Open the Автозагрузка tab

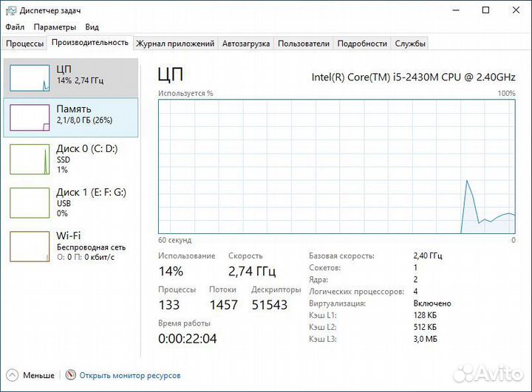pos(246,44)
